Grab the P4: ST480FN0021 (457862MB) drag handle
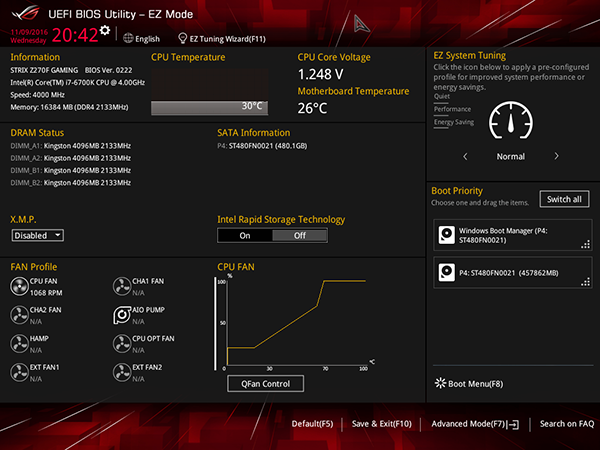 [x=585, y=282]
